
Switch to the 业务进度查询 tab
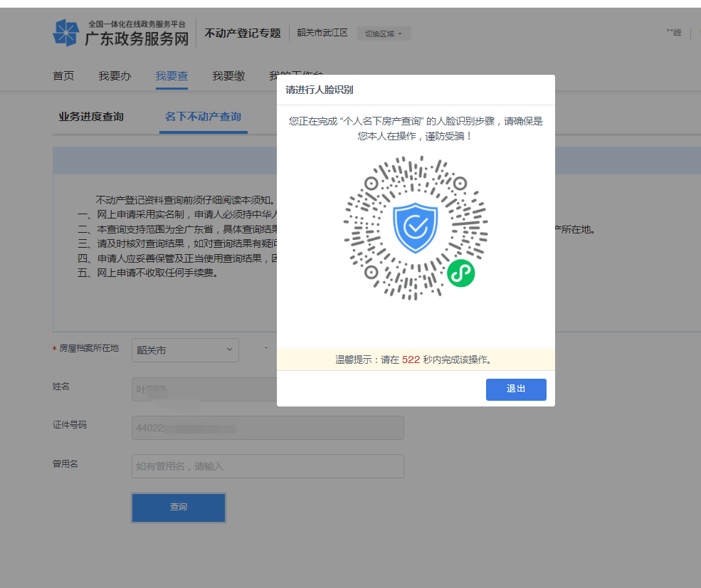point(91,117)
